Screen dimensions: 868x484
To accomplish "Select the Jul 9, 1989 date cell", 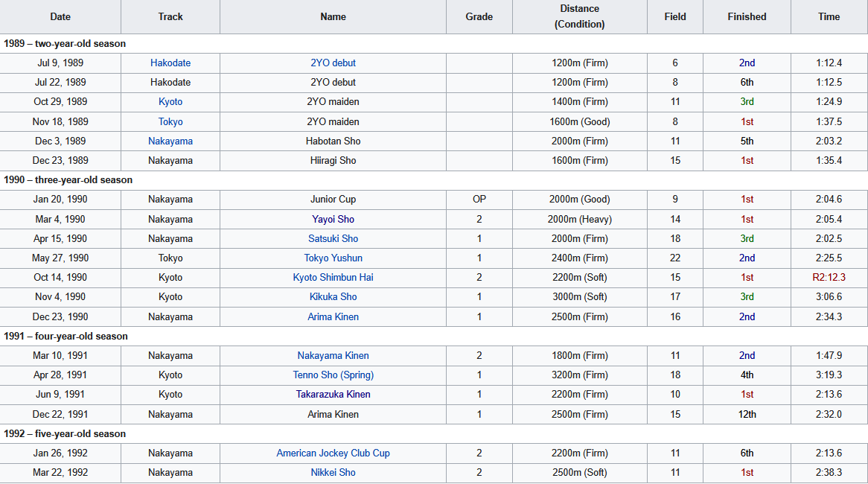I will click(x=60, y=63).
